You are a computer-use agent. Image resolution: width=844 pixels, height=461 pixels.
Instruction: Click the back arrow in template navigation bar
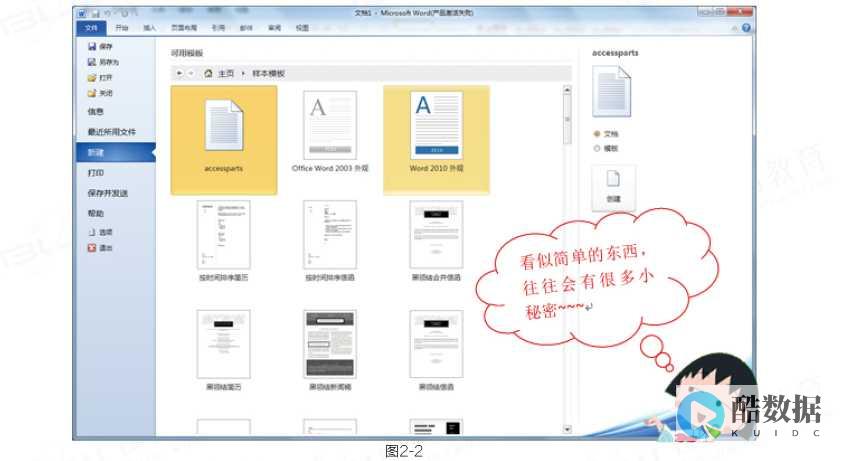179,73
